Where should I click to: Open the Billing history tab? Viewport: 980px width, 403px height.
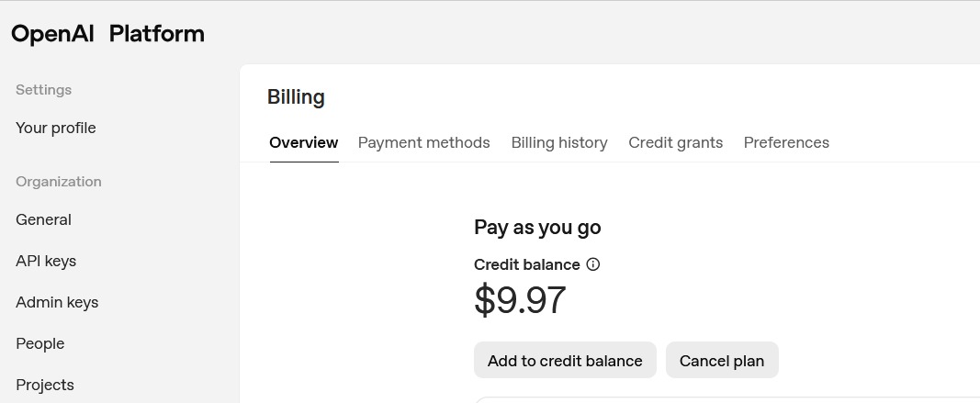pyautogui.click(x=559, y=142)
